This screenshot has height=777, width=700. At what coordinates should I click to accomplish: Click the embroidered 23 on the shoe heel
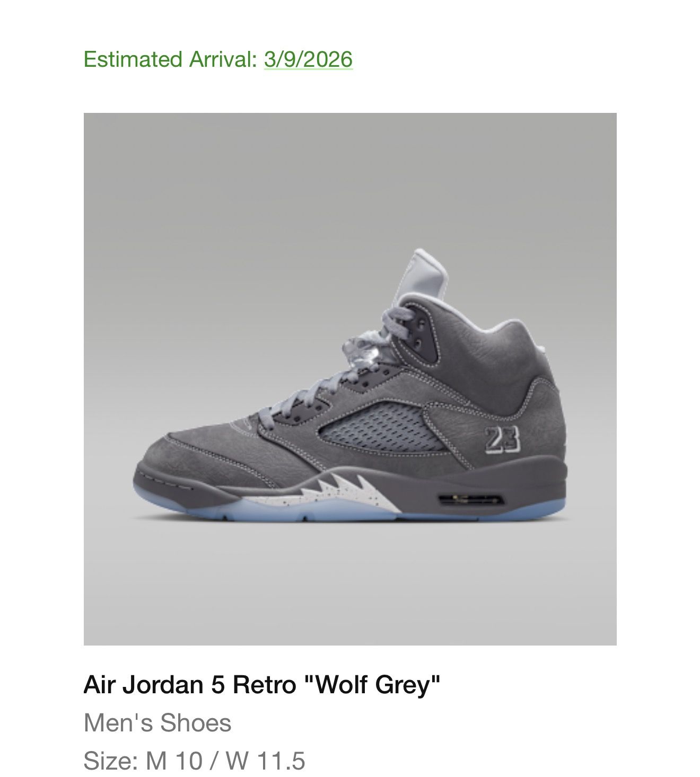coord(502,439)
